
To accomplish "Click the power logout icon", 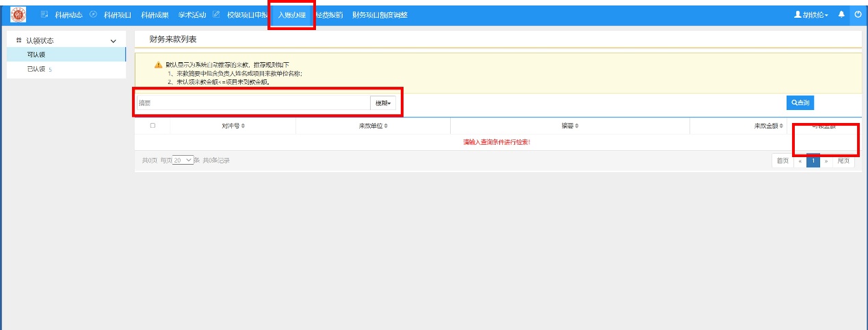I will pos(858,14).
